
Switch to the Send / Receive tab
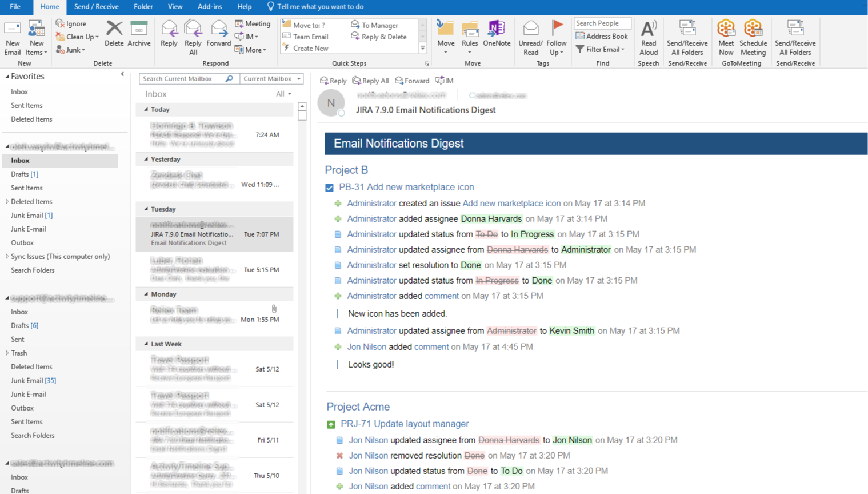97,7
